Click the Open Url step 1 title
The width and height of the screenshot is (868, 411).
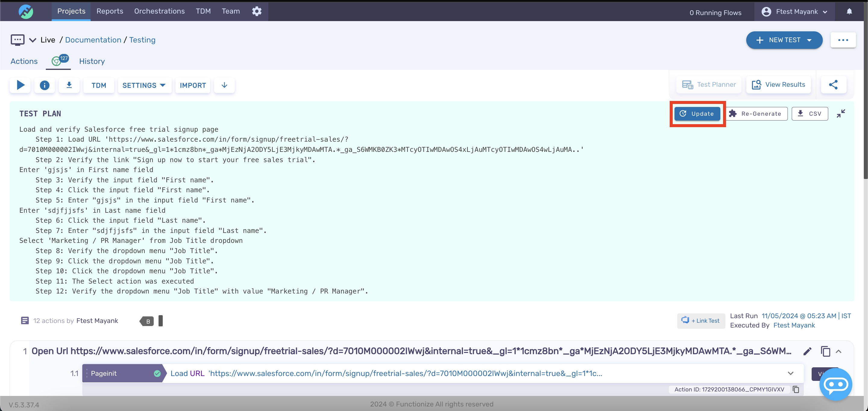pyautogui.click(x=411, y=351)
